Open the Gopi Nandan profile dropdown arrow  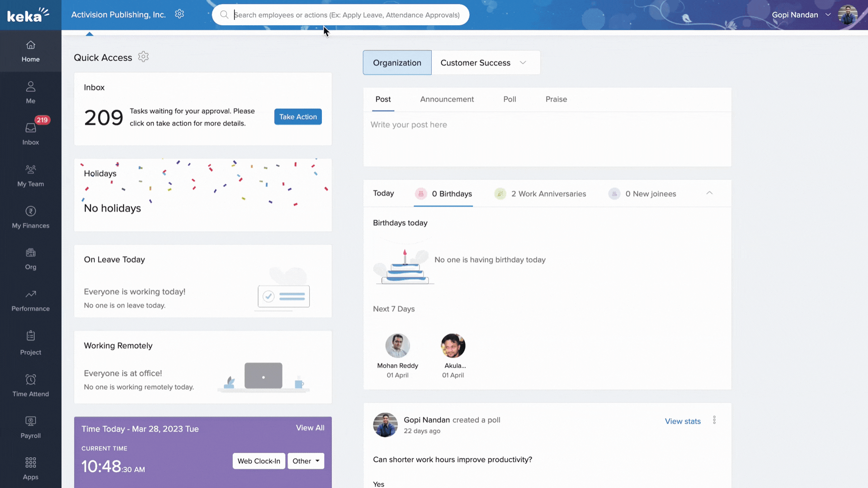tap(828, 14)
